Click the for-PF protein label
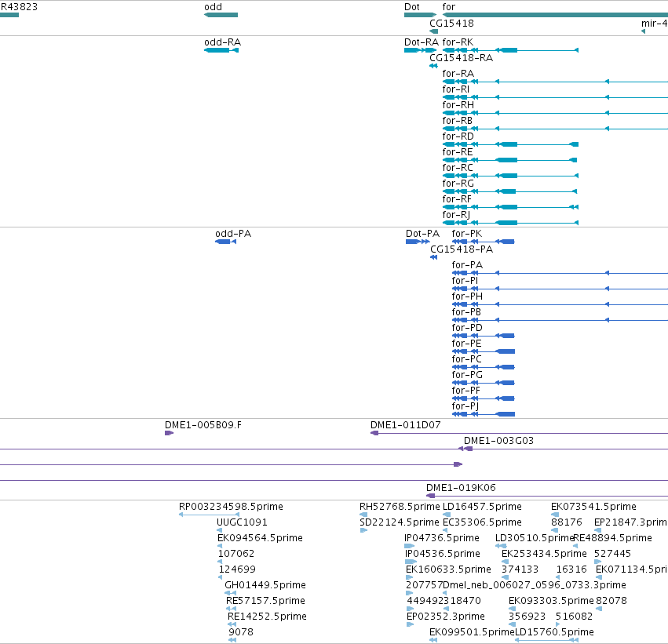The height and width of the screenshot is (644, 668). [465, 391]
